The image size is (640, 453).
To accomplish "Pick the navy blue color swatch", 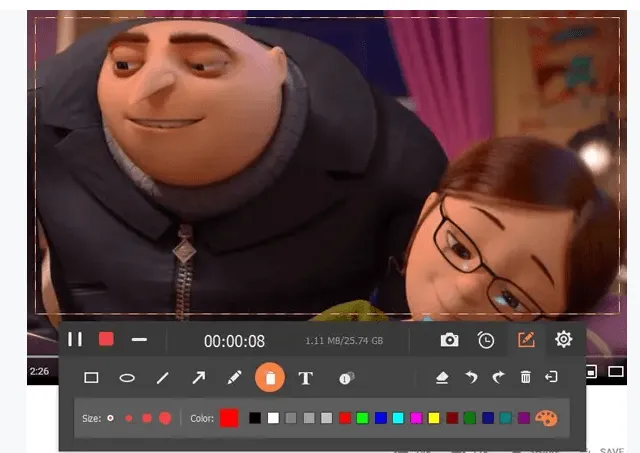I will (x=488, y=418).
